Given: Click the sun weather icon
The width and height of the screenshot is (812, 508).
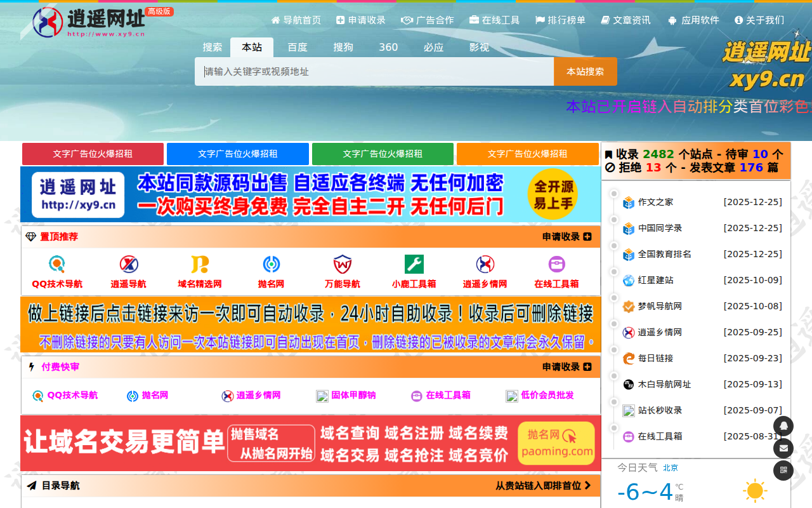Looking at the screenshot, I should (x=755, y=490).
